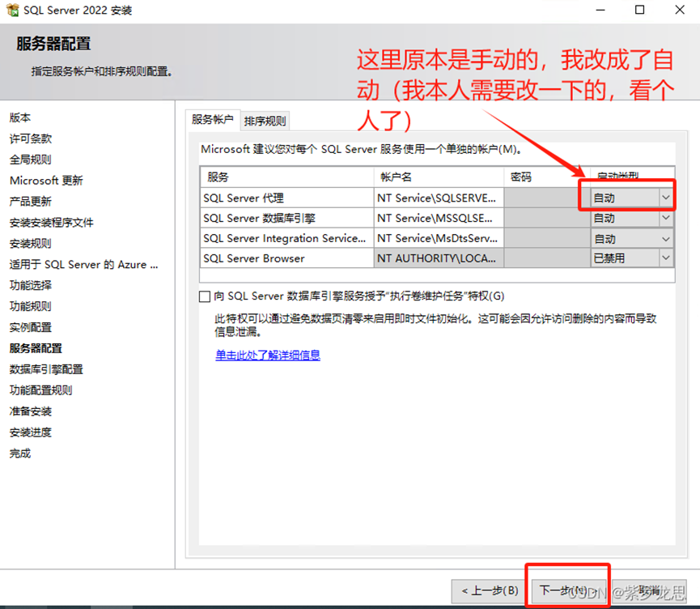Image resolution: width=700 pixels, height=609 pixels.
Task: Select the 服务器配置 step in sidebar
Action: [x=36, y=348]
